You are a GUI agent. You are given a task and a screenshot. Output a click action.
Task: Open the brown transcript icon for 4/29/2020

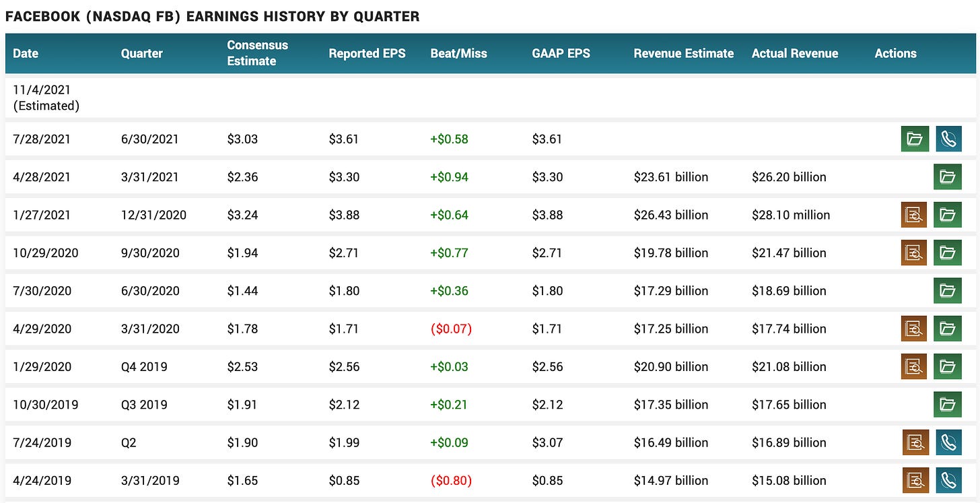[x=914, y=329]
